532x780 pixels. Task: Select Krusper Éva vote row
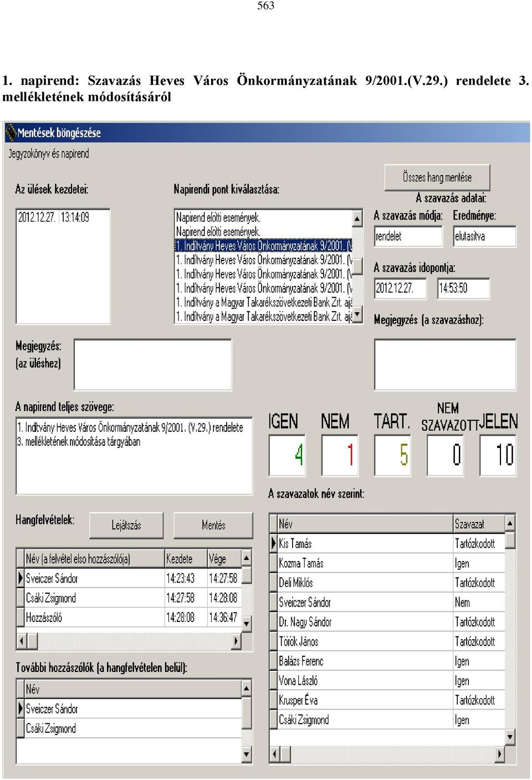coord(391,700)
